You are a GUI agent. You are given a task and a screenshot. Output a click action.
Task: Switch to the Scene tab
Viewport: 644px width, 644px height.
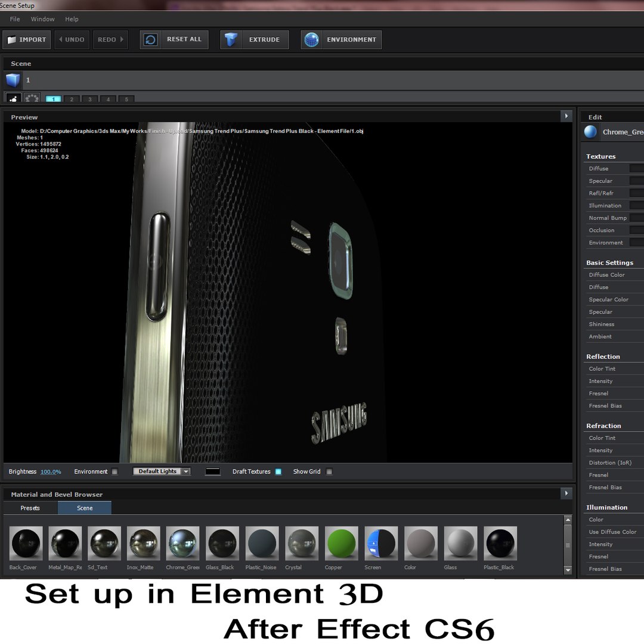click(x=85, y=508)
